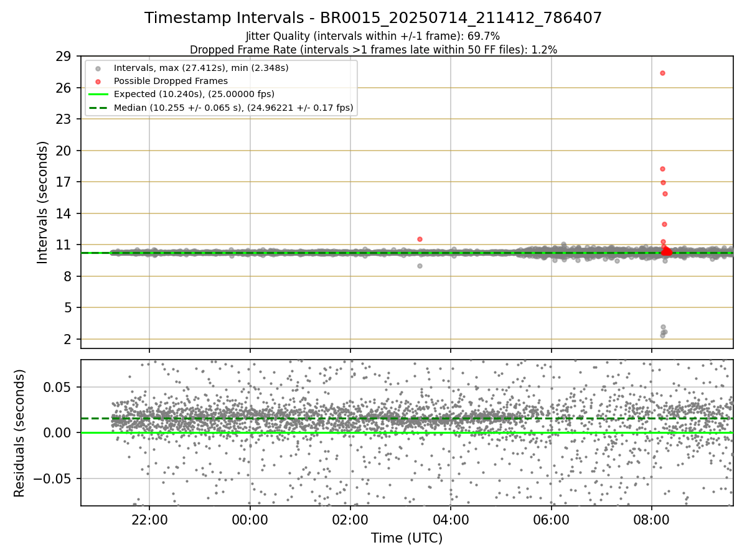Click the 'Time (UTC)' x-axis label

pyautogui.click(x=407, y=538)
